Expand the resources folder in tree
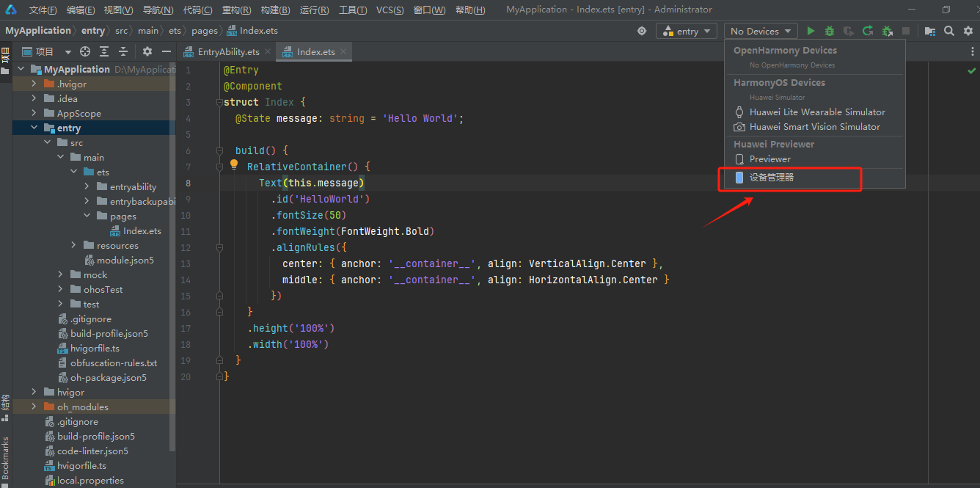The image size is (980, 488). point(74,245)
